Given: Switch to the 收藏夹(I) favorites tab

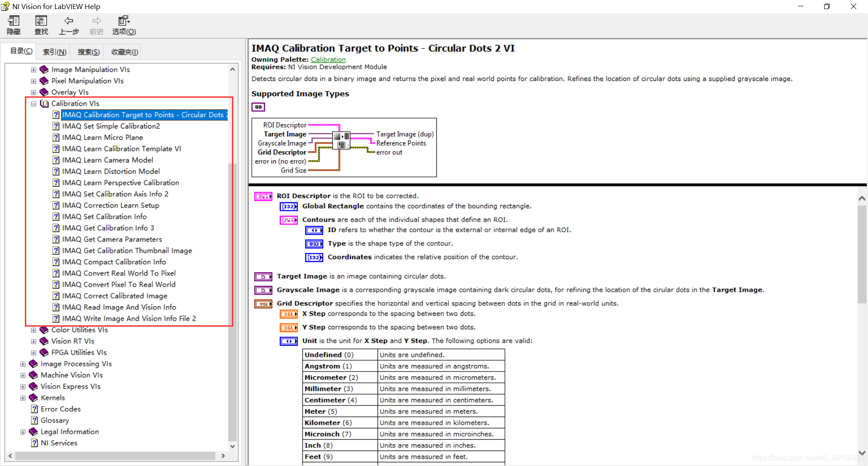Looking at the screenshot, I should click(x=124, y=52).
